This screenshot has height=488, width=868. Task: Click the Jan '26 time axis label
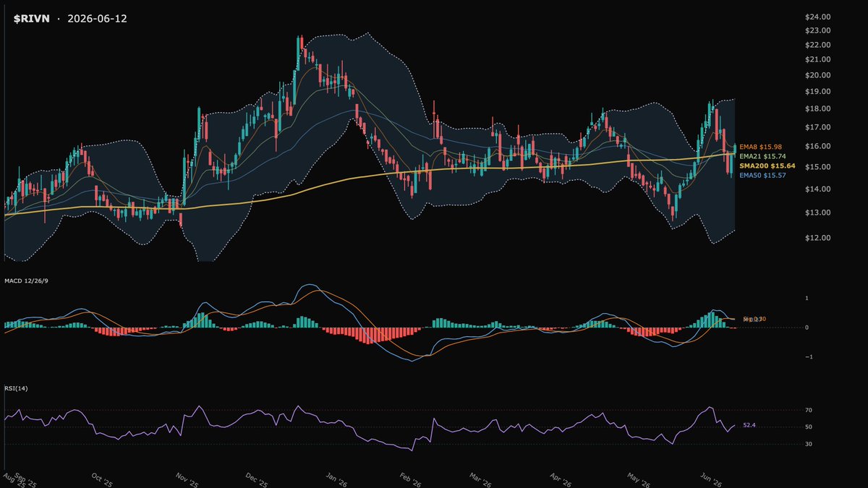[x=336, y=480]
